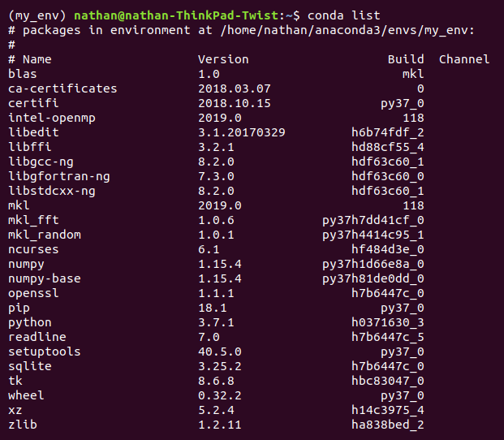The width and height of the screenshot is (504, 440).
Task: Click the Version column header
Action: (223, 59)
